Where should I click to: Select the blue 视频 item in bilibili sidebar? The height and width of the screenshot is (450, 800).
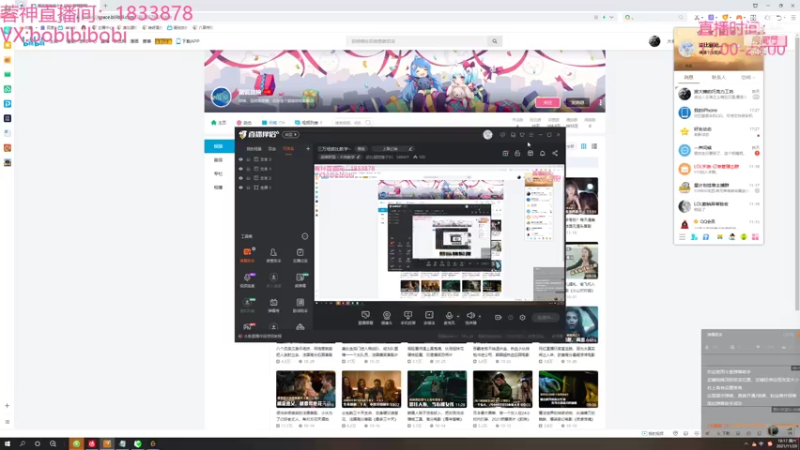219,146
